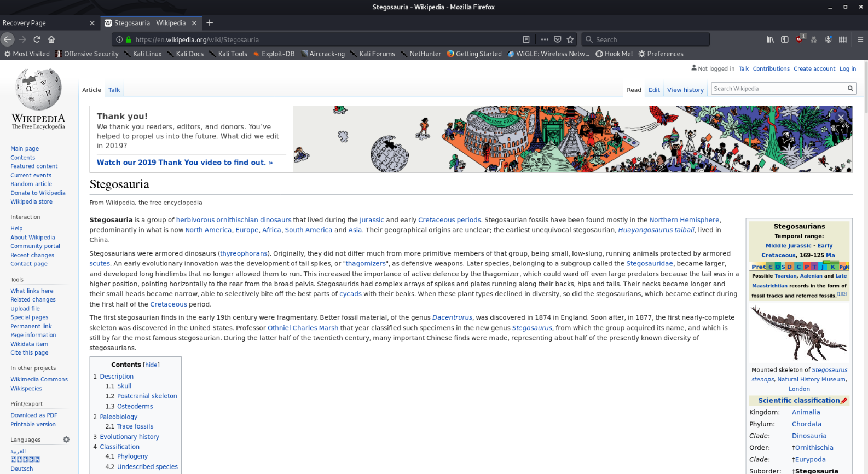The height and width of the screenshot is (474, 868).
Task: Save the page to Pocket
Action: click(557, 39)
